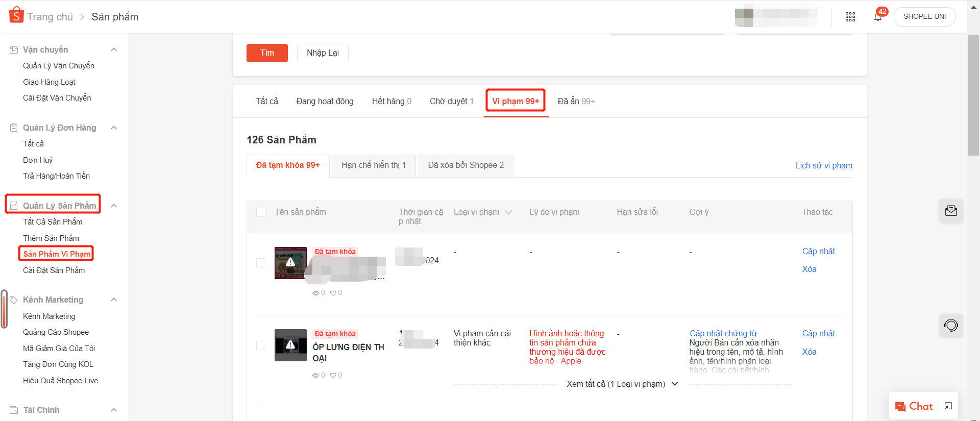The width and height of the screenshot is (980, 421).
Task: Click the Shopee logo icon
Action: (x=16, y=15)
